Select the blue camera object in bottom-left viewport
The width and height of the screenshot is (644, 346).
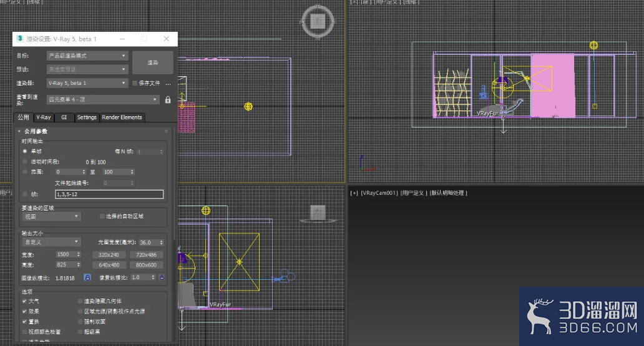point(284,277)
